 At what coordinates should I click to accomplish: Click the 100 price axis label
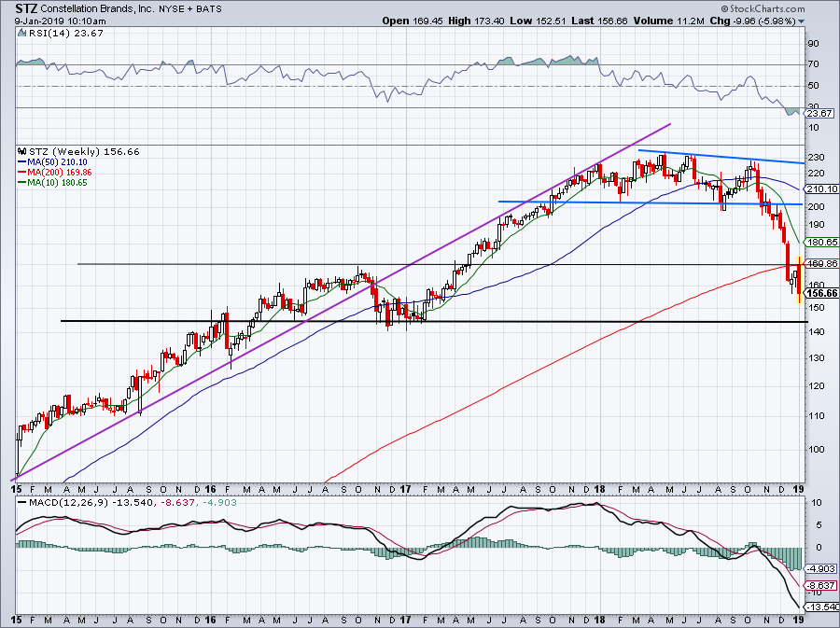click(x=815, y=449)
